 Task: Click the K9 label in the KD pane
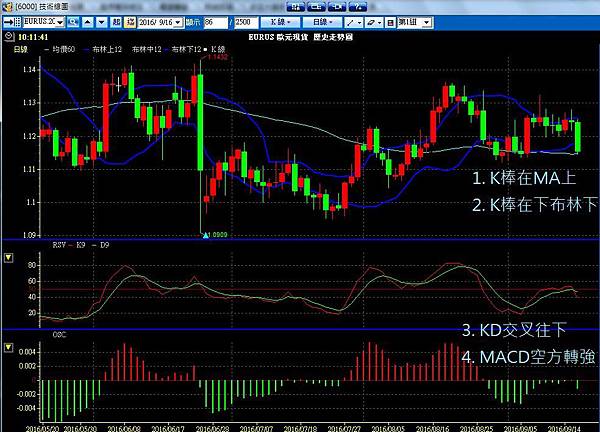[x=81, y=245]
